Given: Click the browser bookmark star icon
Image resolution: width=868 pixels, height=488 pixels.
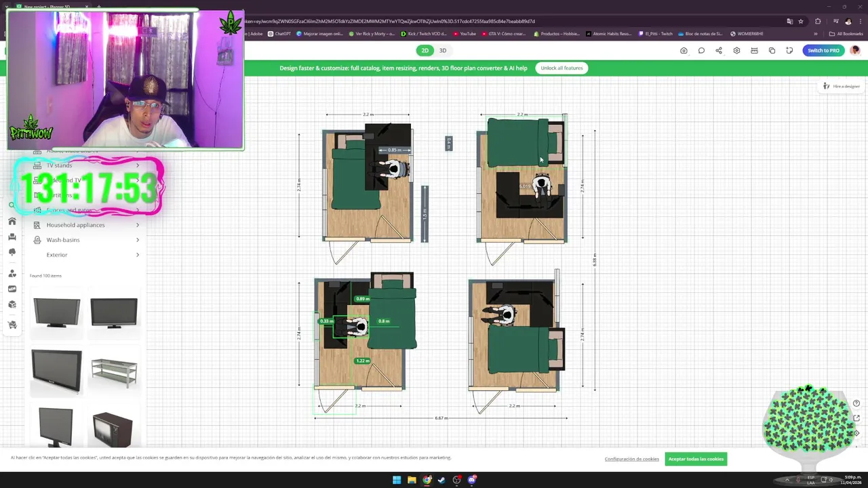Looking at the screenshot, I should pos(801,21).
